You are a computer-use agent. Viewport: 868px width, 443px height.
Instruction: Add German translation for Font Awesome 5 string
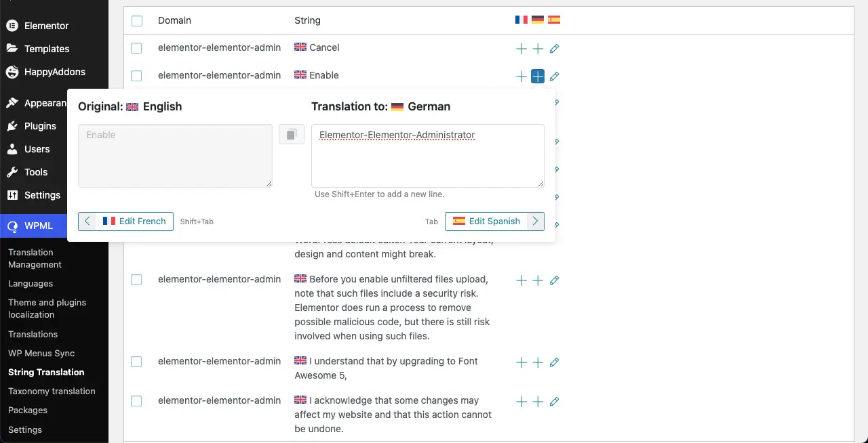coord(538,362)
